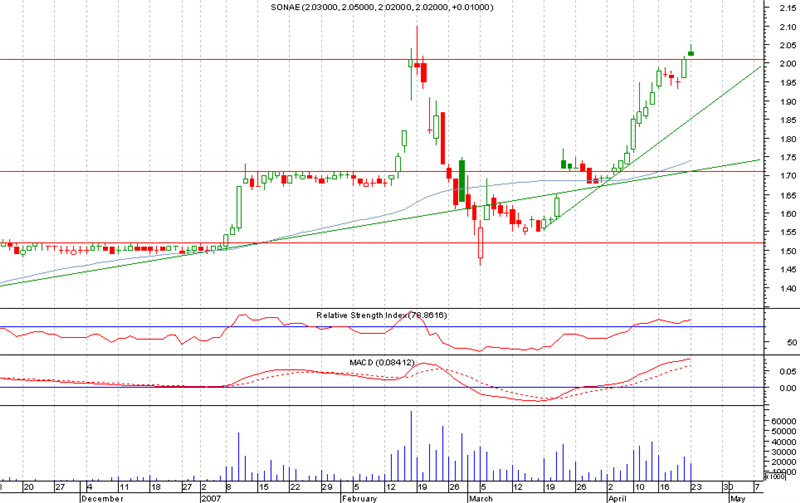800x503 pixels.
Task: Click the 1.55 price axis label
Action: click(x=788, y=232)
